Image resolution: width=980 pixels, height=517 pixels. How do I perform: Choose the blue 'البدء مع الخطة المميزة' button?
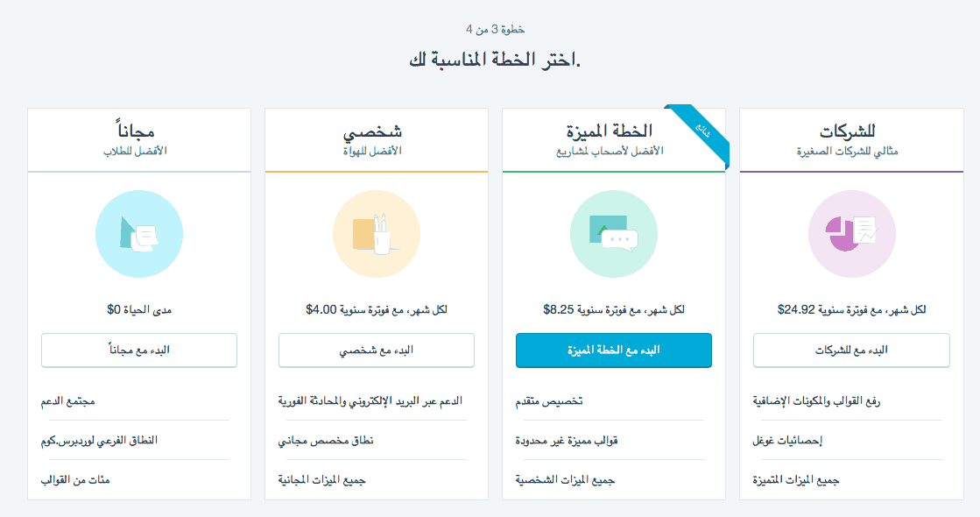pos(614,351)
